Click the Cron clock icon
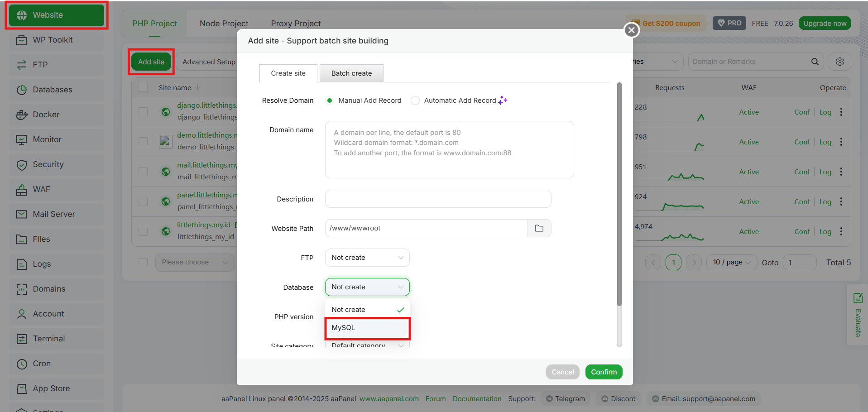The width and height of the screenshot is (868, 412). tap(22, 364)
